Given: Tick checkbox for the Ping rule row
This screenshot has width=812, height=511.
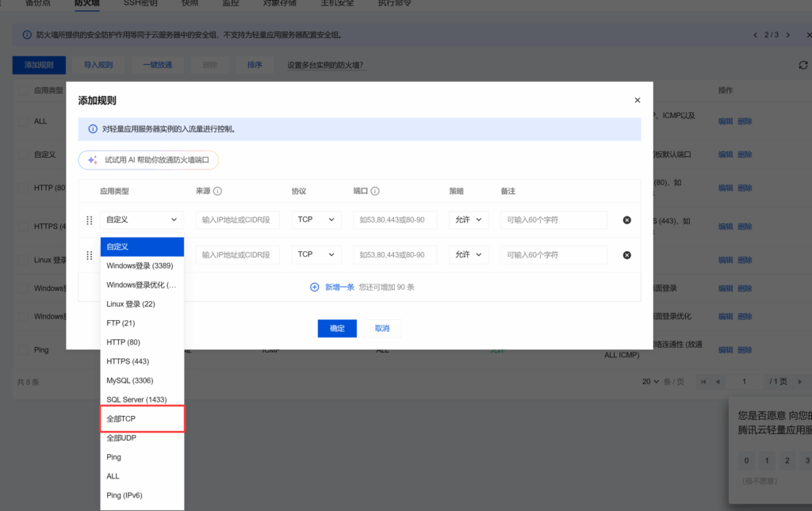Looking at the screenshot, I should (x=23, y=350).
